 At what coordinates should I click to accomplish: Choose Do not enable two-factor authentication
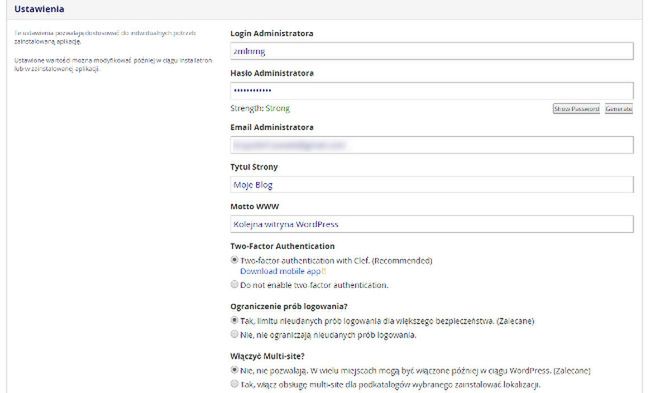pyautogui.click(x=234, y=284)
